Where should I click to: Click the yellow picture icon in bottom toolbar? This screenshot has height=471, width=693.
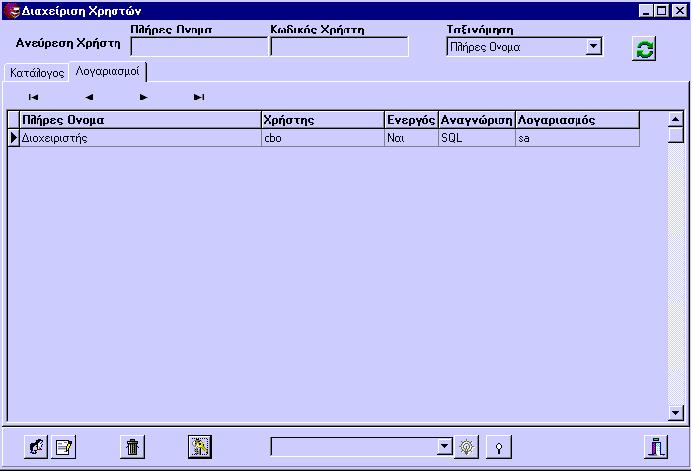click(x=200, y=447)
